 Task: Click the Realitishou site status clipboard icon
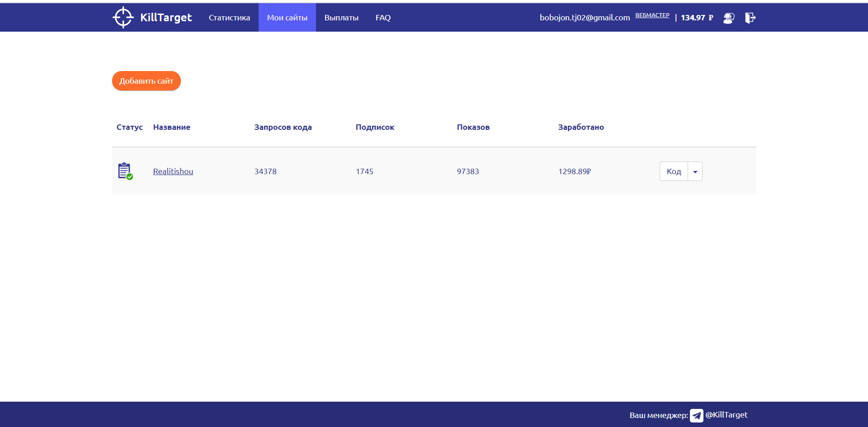[x=125, y=171]
